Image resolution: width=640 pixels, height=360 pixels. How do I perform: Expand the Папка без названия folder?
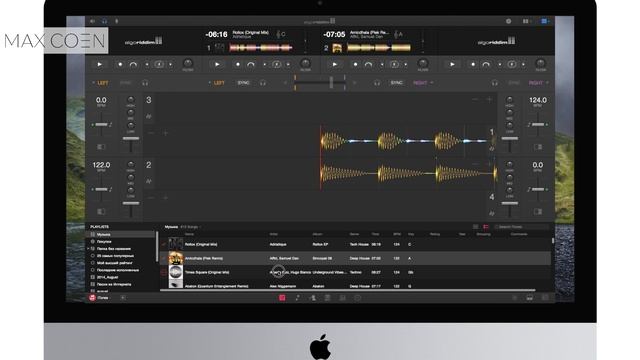(88, 249)
